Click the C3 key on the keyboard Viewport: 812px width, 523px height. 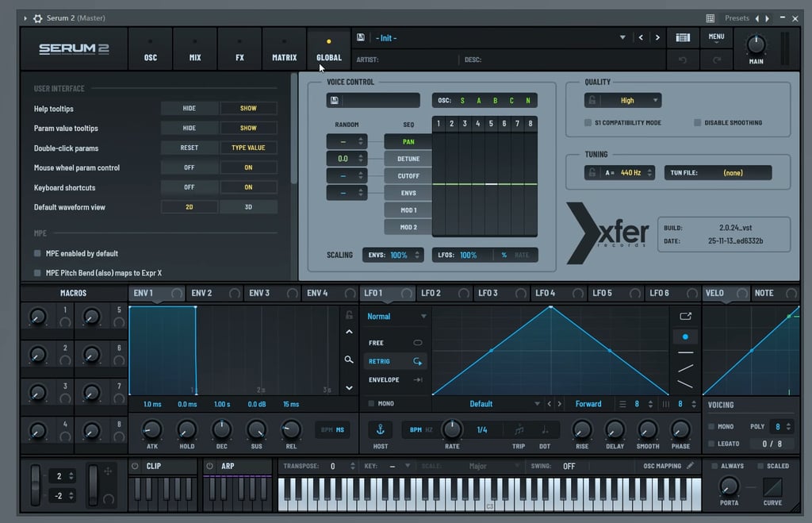point(489,495)
